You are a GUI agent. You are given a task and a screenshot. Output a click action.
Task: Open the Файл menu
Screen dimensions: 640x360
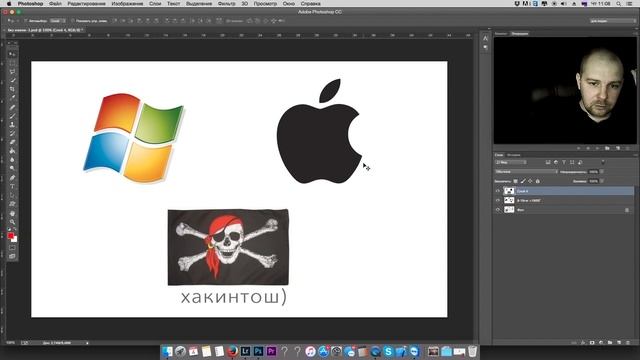coord(56,4)
